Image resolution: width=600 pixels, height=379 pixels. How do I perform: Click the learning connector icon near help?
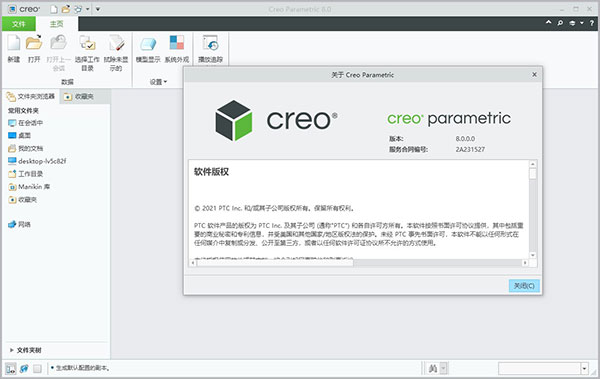pyautogui.click(x=572, y=23)
